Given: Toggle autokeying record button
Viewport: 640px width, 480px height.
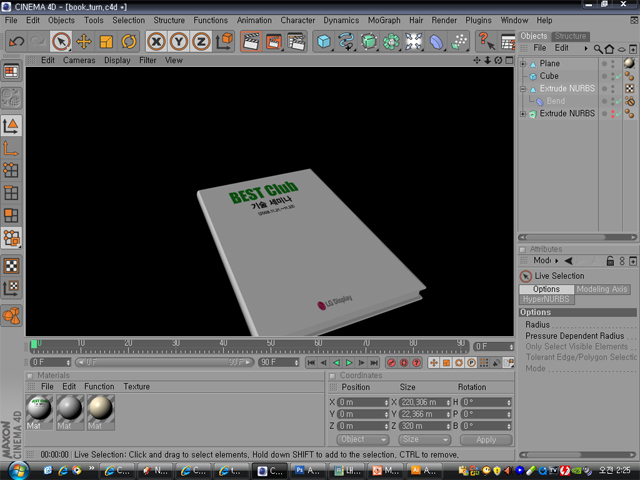Looking at the screenshot, I should tap(404, 362).
